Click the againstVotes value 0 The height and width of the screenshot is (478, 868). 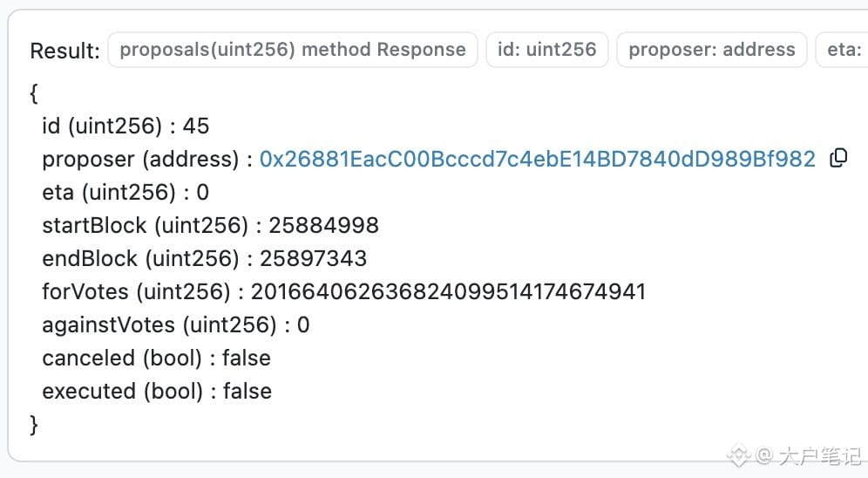[x=303, y=325]
